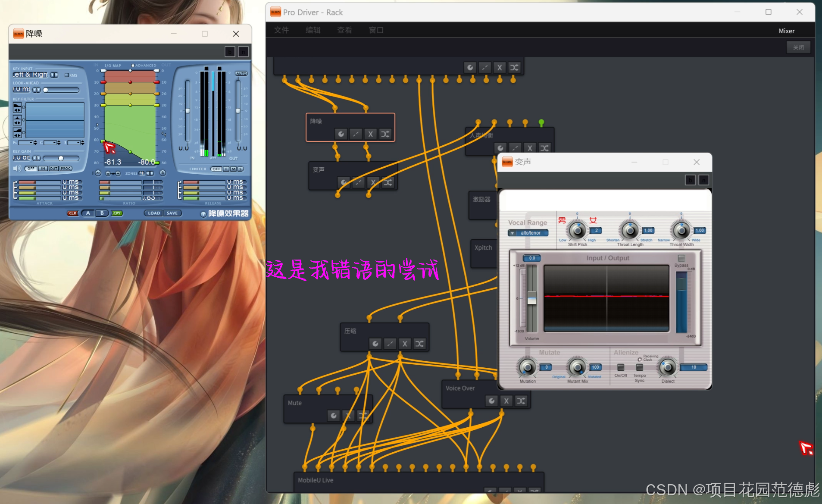Toggle power icon on top input rack module
822x504 pixels.
coord(470,67)
